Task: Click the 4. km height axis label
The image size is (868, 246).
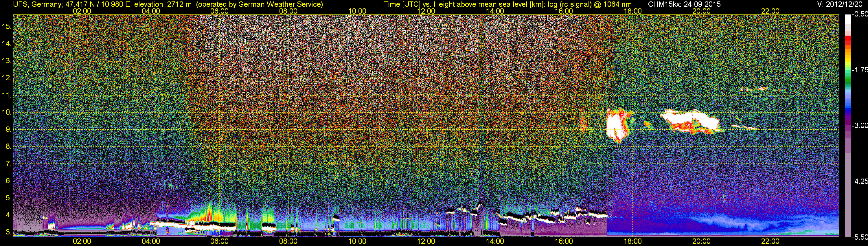Action: pos(8,215)
